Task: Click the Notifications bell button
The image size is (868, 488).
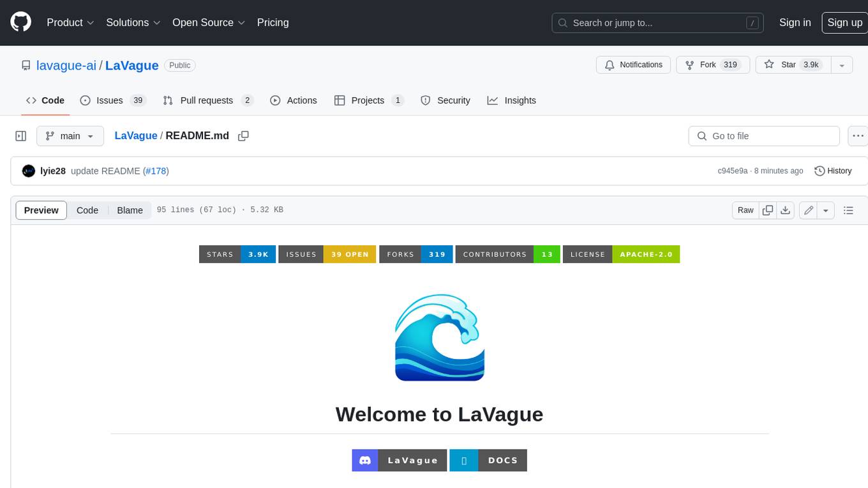Action: tap(634, 65)
